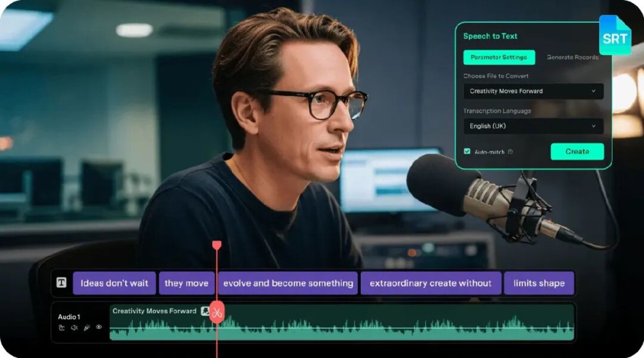
Task: Click the red scissors split button on playhead
Action: tap(217, 312)
